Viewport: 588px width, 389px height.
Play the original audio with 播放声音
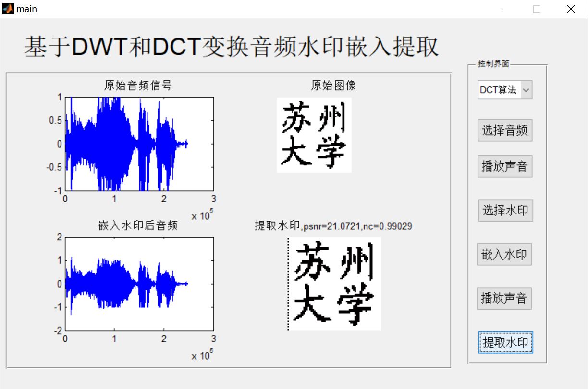(x=504, y=166)
